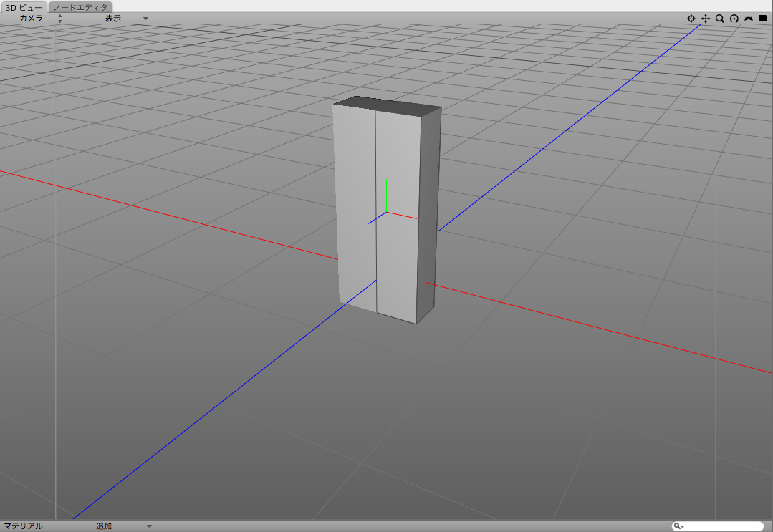Click the red X-axis gizmo handle on box
This screenshot has width=773, height=532.
(402, 216)
